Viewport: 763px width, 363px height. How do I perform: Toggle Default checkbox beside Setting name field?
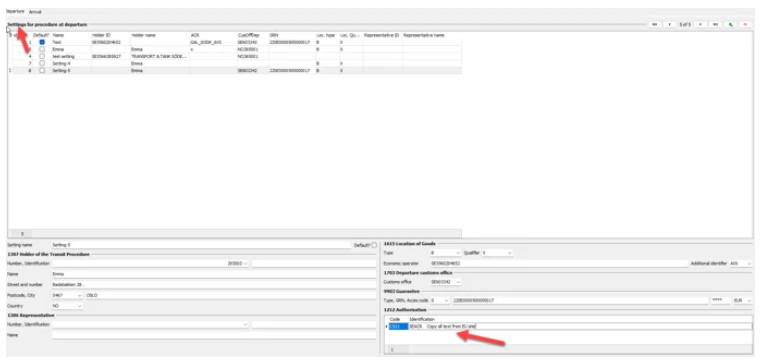pos(374,245)
